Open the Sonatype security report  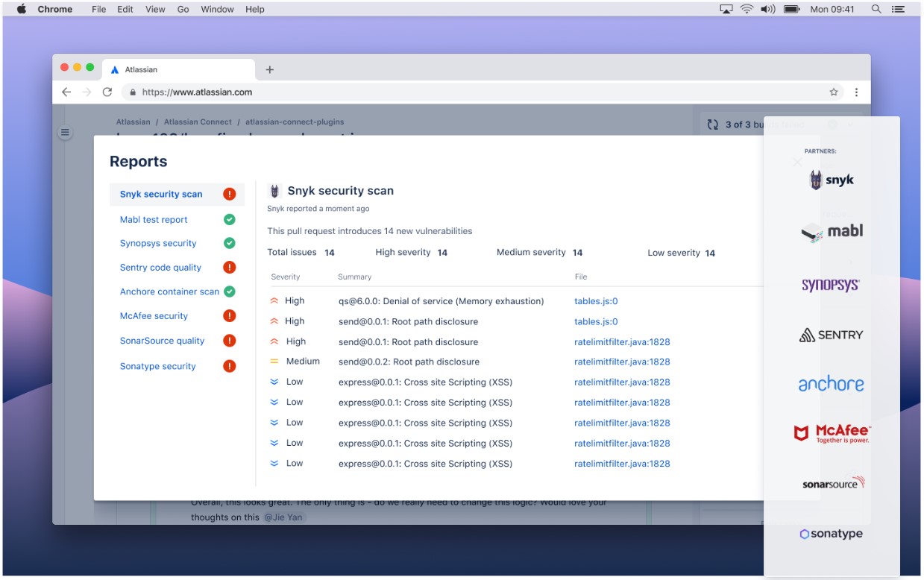pyautogui.click(x=157, y=366)
